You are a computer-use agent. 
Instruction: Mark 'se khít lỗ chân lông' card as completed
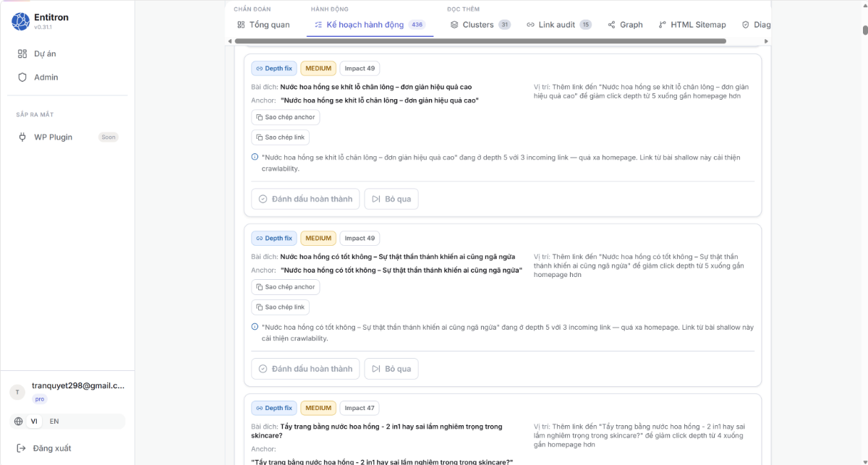pyautogui.click(x=305, y=199)
